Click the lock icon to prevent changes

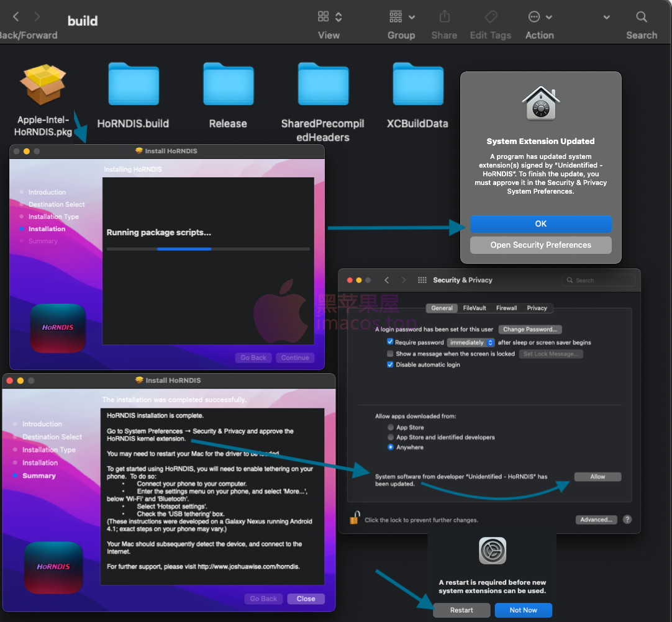point(355,518)
